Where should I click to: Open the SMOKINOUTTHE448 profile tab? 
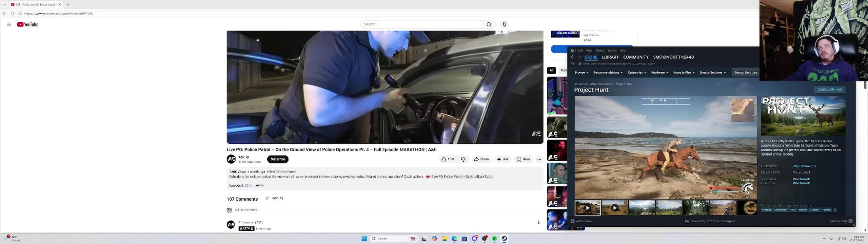(x=673, y=57)
